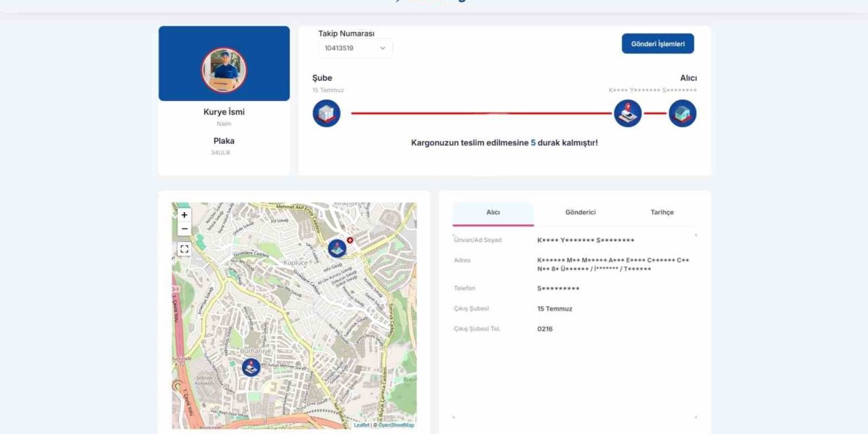Viewport: 868px width, 434px height.
Task: Click the Çıkış Şubesi value 15 Temmuz
Action: pyautogui.click(x=555, y=309)
